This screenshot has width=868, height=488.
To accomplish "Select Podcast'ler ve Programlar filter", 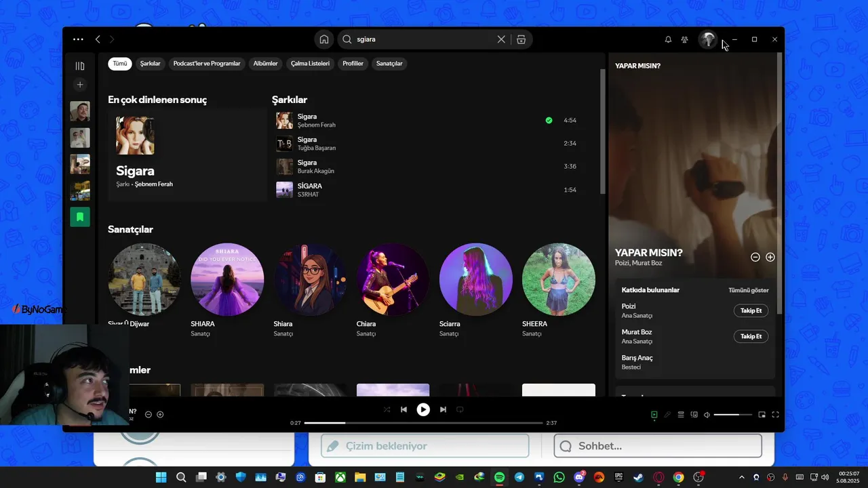I will click(x=207, y=64).
